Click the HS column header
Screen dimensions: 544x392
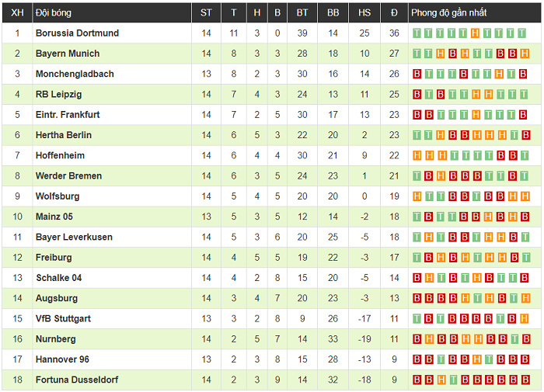364,12
